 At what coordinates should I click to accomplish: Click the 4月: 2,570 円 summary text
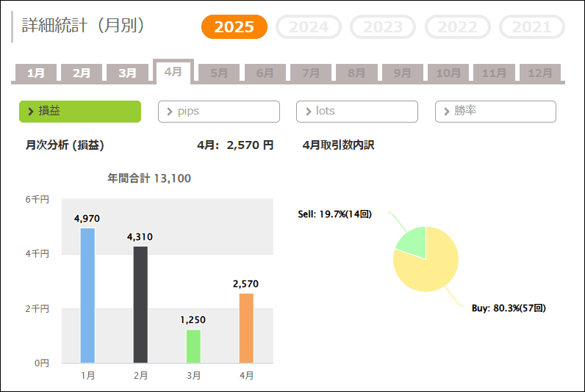click(235, 145)
